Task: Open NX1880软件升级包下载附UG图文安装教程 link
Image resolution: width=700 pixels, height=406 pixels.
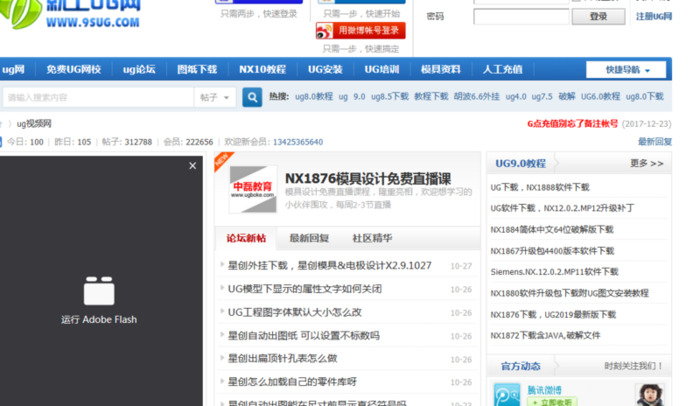Action: [x=570, y=293]
